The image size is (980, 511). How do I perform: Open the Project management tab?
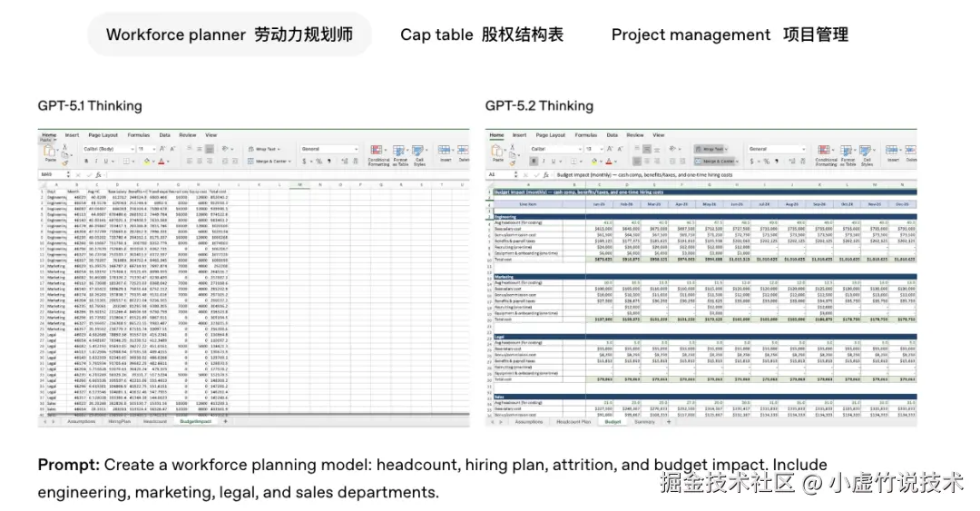pyautogui.click(x=730, y=34)
